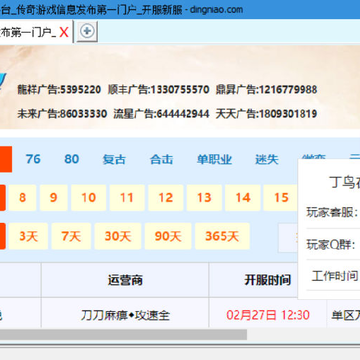Image resolution: width=360 pixels, height=360 pixels.
Task: Choose the 合击 category filter
Action: click(162, 159)
